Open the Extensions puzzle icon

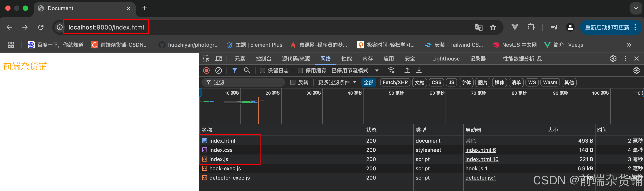point(531,27)
